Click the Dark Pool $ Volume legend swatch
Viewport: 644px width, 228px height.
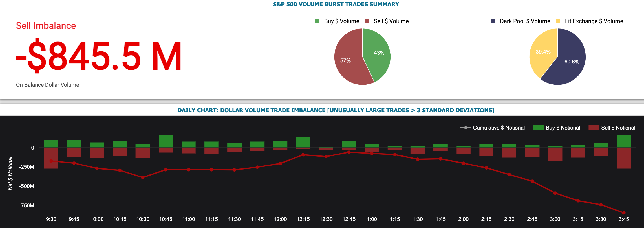[493, 21]
